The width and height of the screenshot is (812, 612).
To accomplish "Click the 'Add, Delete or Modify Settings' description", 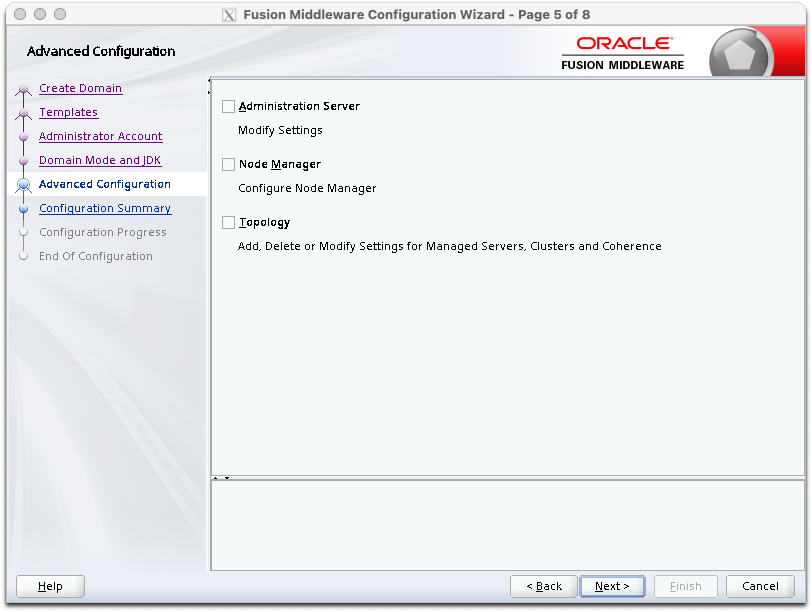I will (450, 246).
